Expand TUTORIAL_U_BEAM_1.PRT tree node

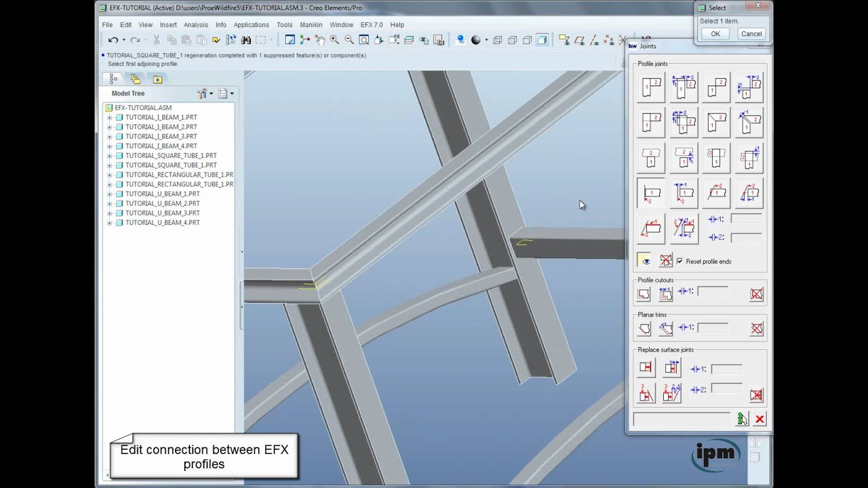pos(109,194)
